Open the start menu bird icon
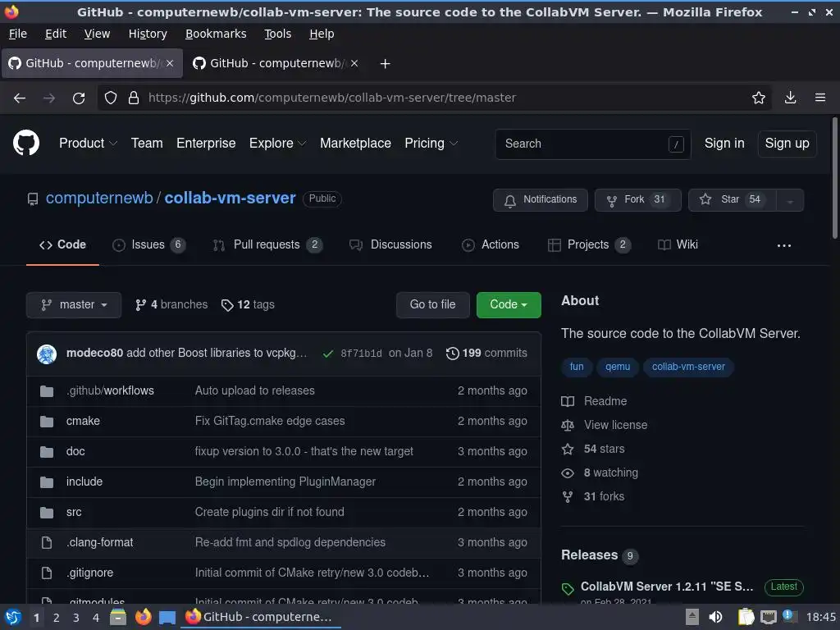Image resolution: width=840 pixels, height=630 pixels. [13, 617]
